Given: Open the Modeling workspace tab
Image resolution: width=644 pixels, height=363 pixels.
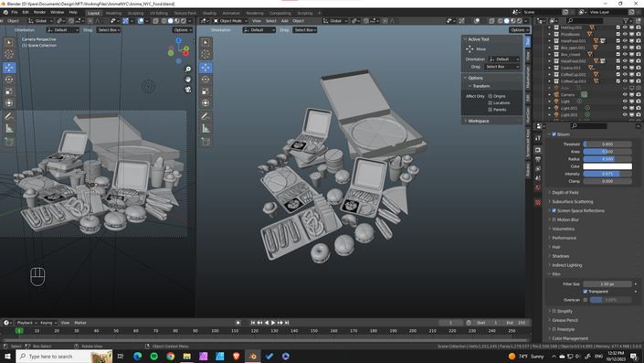Looking at the screenshot, I should pos(114,13).
